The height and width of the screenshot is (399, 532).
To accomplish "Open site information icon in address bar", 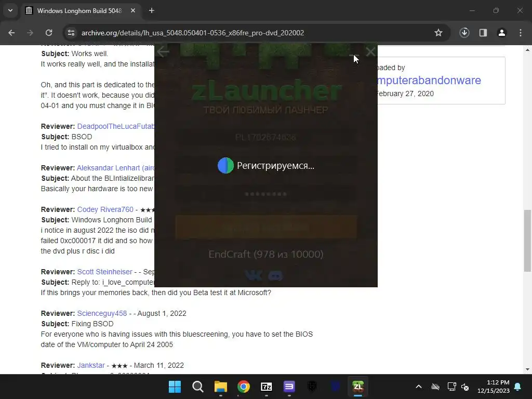I will (x=71, y=33).
